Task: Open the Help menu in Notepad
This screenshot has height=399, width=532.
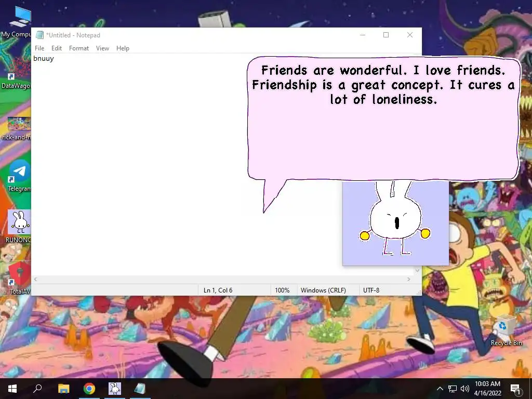Action: pyautogui.click(x=123, y=48)
